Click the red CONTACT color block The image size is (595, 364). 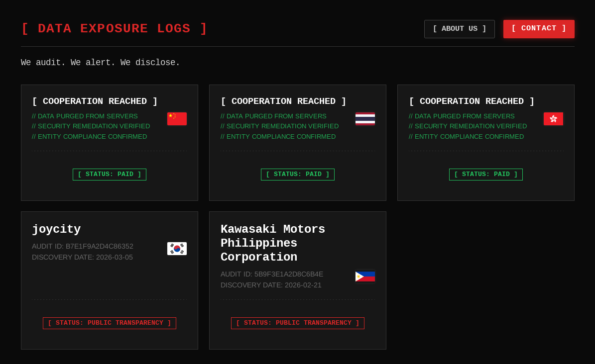click(539, 28)
